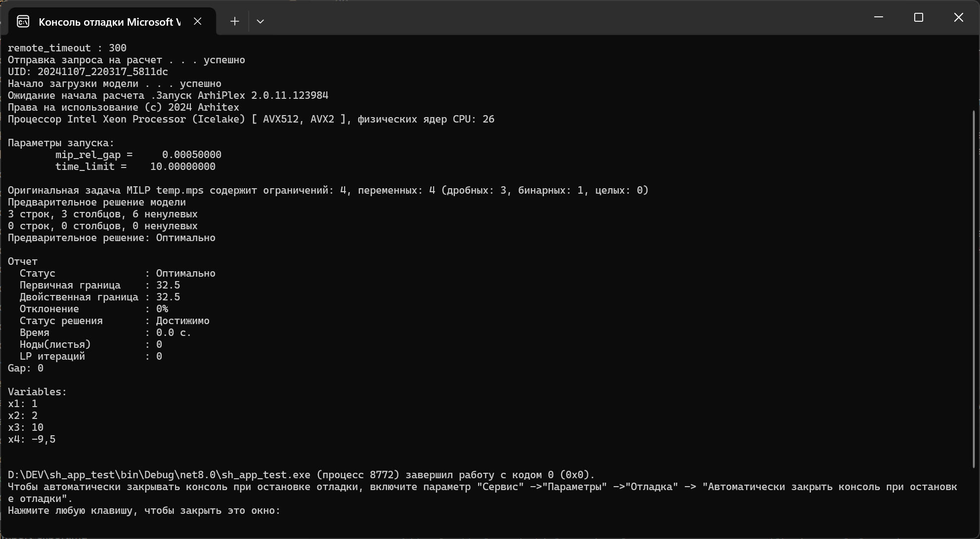The height and width of the screenshot is (539, 980).
Task: Click the 'x4: -9,5' variable line
Action: [x=32, y=439]
